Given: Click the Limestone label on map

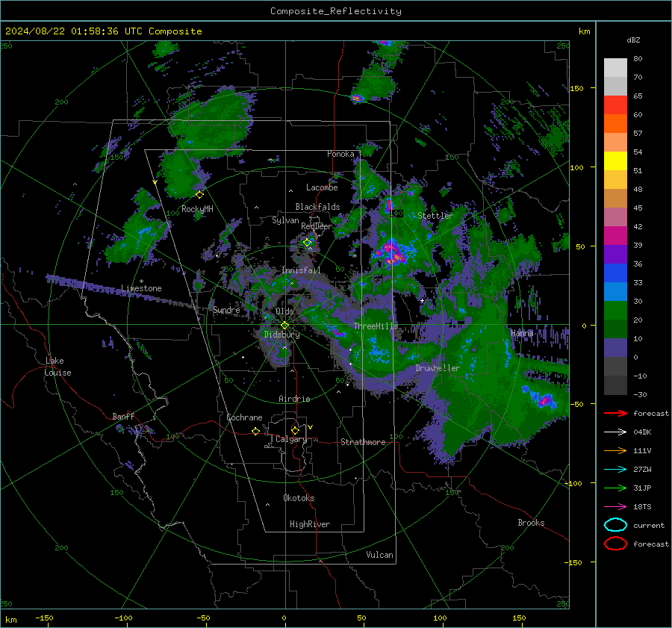Looking at the screenshot, I should pos(141,288).
